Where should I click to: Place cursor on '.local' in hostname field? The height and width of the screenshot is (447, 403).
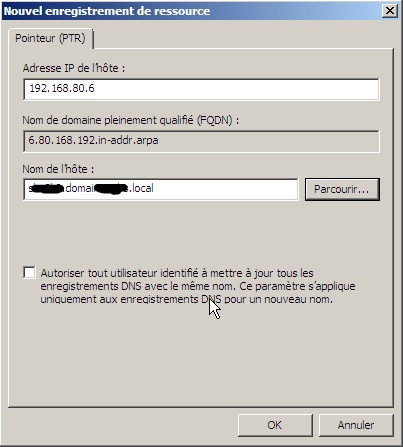pos(141,188)
